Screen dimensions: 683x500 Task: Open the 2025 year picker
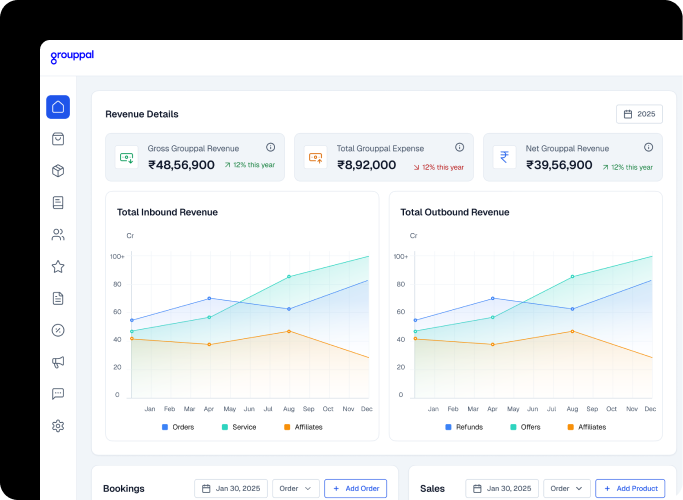pyautogui.click(x=639, y=114)
